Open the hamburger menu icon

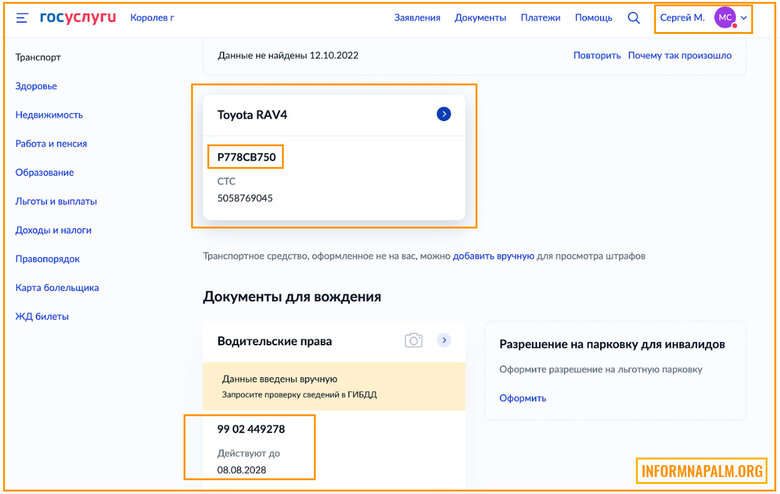(x=22, y=18)
